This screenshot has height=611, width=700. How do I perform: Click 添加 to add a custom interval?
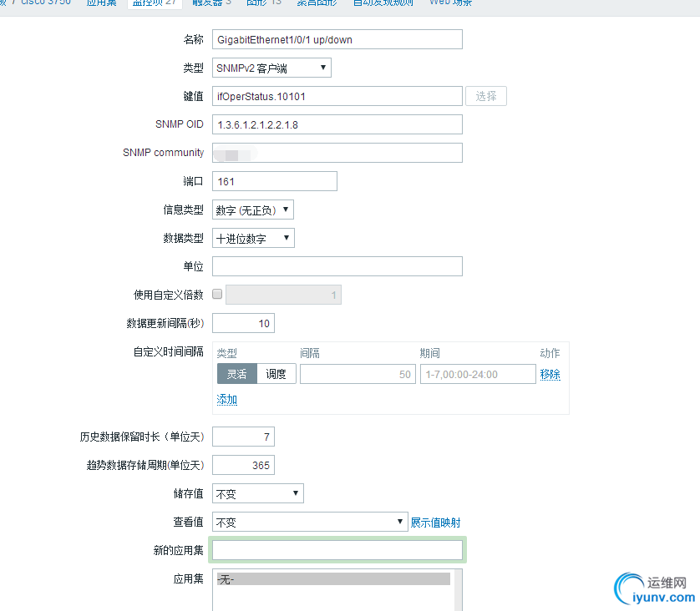click(x=226, y=399)
